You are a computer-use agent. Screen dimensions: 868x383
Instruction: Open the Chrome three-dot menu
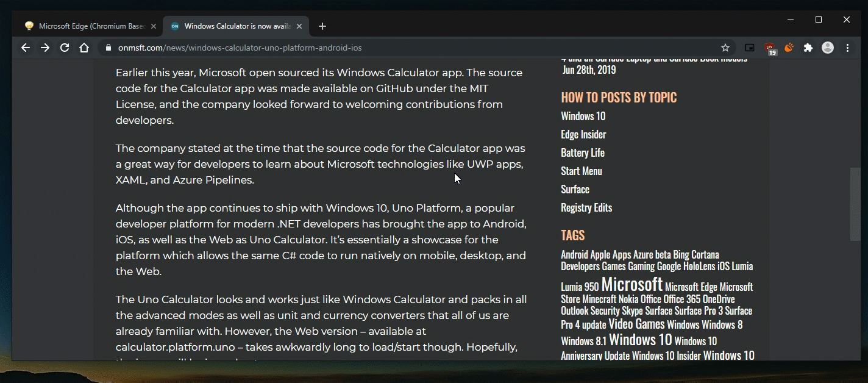click(x=847, y=48)
